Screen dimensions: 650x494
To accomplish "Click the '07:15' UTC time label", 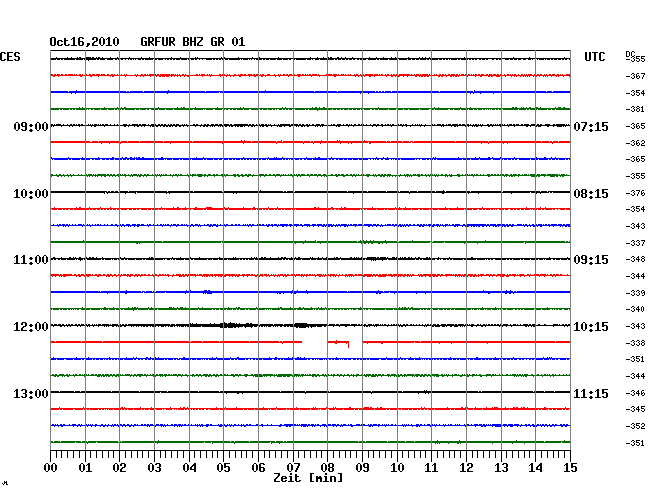I will click(591, 126).
